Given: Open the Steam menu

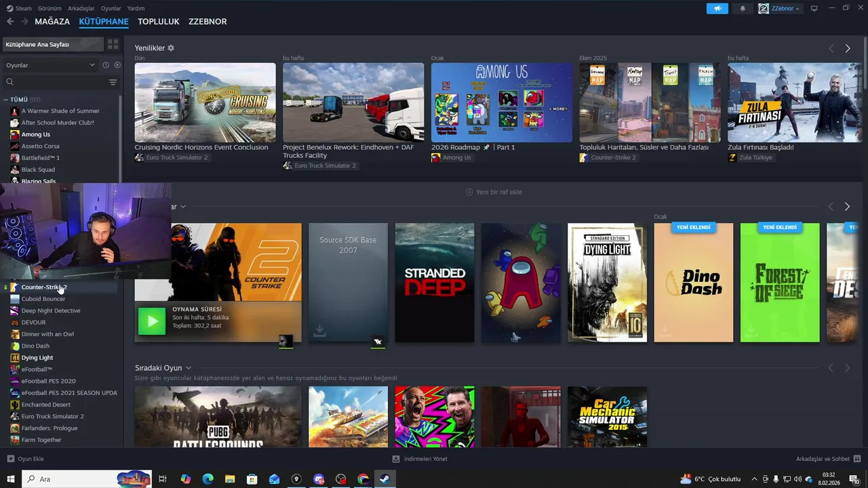Looking at the screenshot, I should [20, 8].
